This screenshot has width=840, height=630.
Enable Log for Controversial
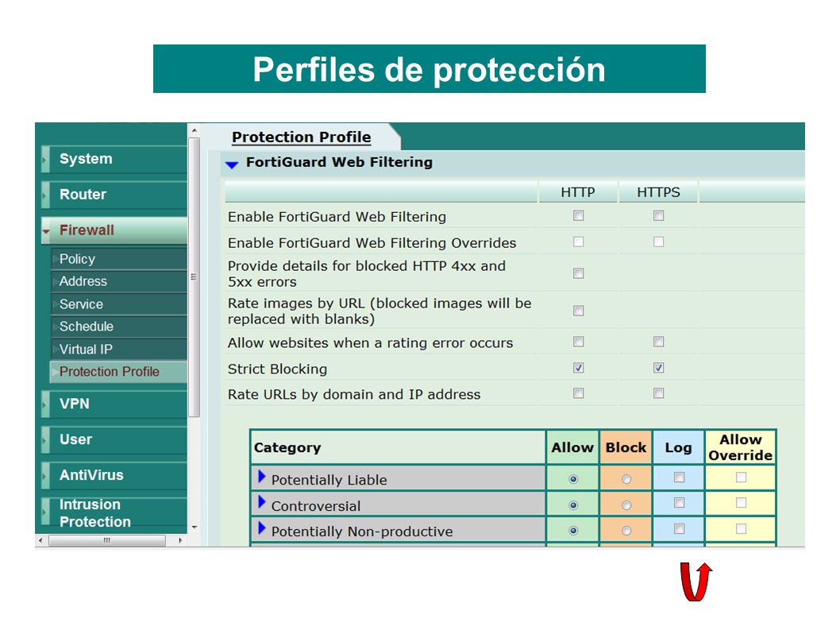pos(679,503)
